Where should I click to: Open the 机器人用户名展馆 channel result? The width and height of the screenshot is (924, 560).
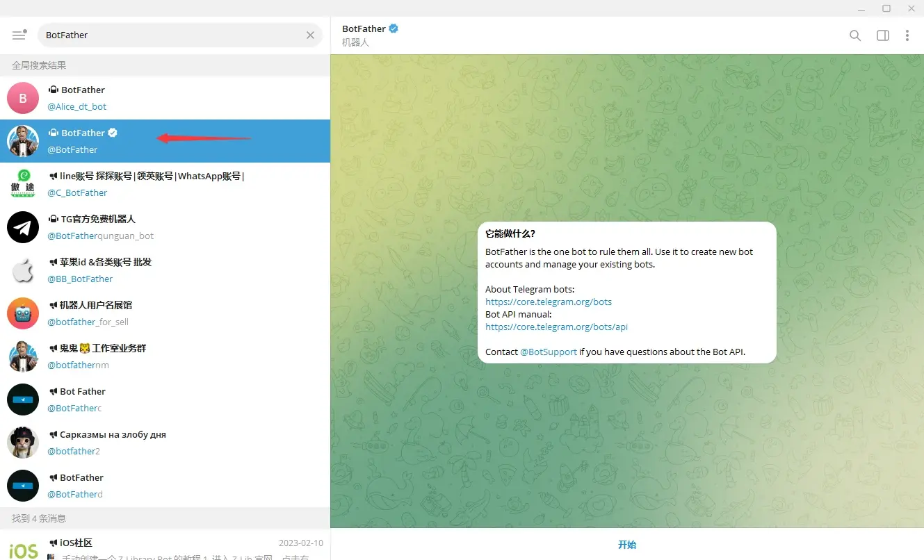(x=165, y=313)
